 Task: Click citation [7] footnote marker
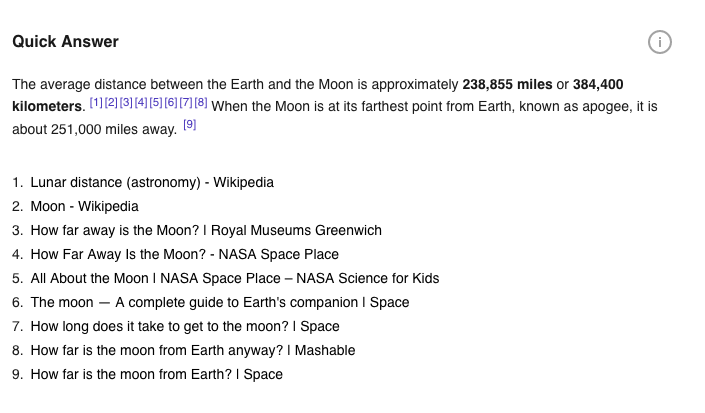click(x=186, y=103)
